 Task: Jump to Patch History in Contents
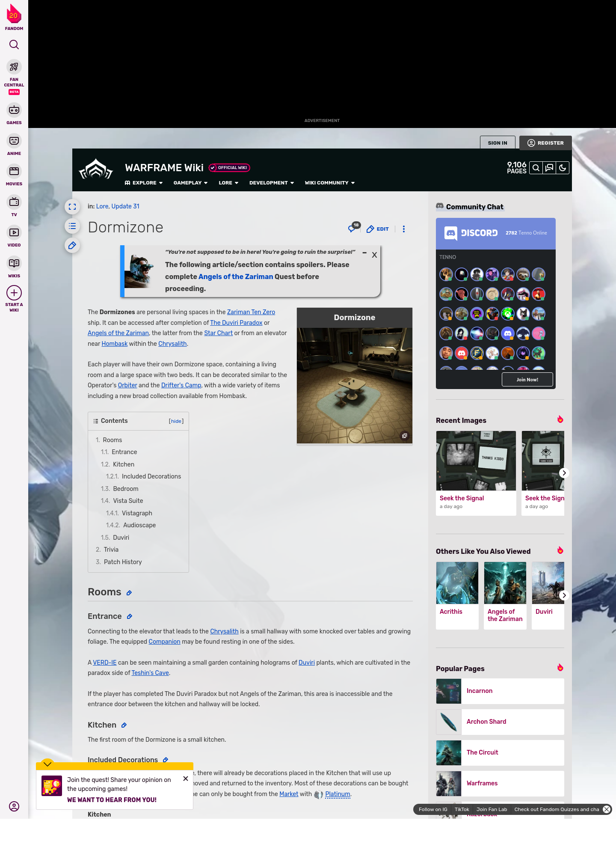pyautogui.click(x=118, y=562)
